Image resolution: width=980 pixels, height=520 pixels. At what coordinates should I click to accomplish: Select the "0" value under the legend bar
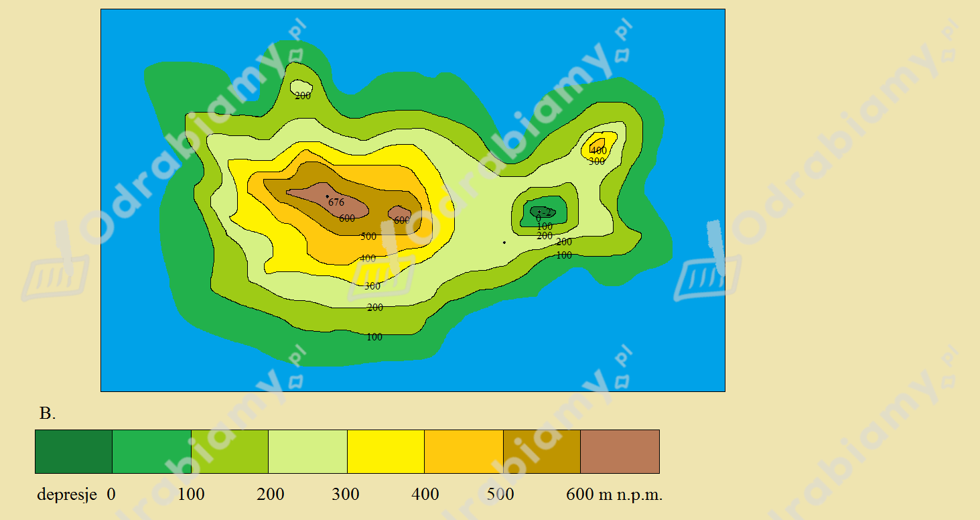111,495
